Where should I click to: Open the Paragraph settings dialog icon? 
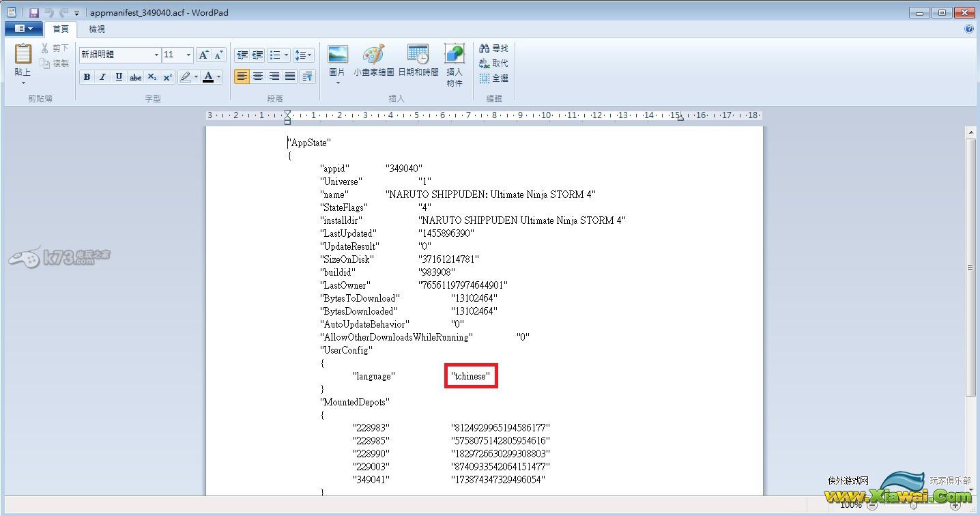pos(307,76)
